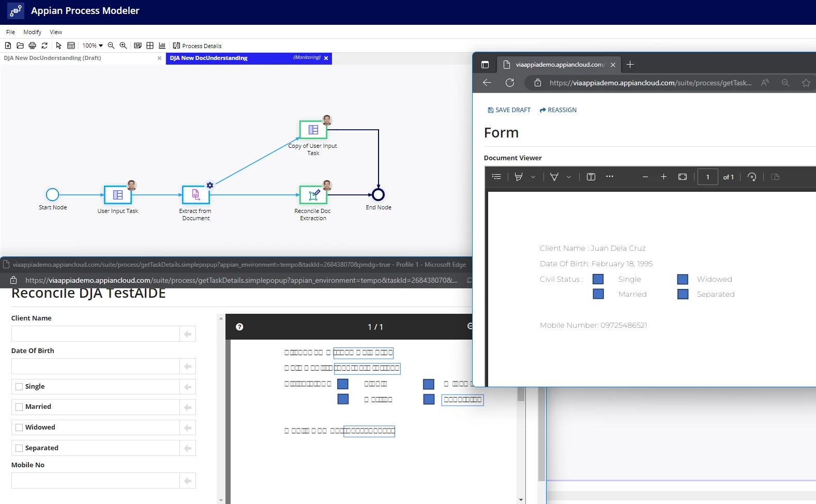Check the Widowed checkbox
Viewport: 816px width, 504px height.
point(19,427)
